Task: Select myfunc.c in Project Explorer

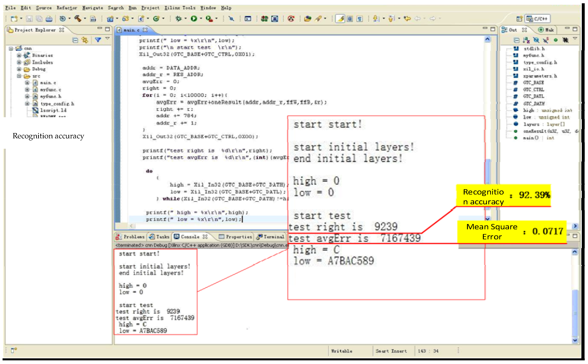Action: tap(50, 89)
